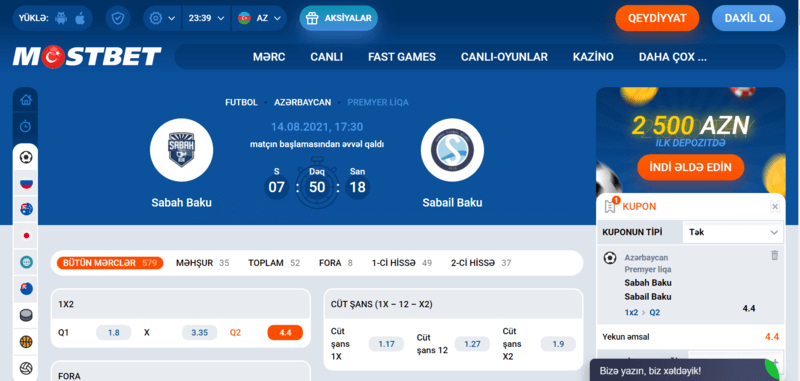Select the Australia flag in sidebar
This screenshot has height=381, width=800.
[x=26, y=209]
